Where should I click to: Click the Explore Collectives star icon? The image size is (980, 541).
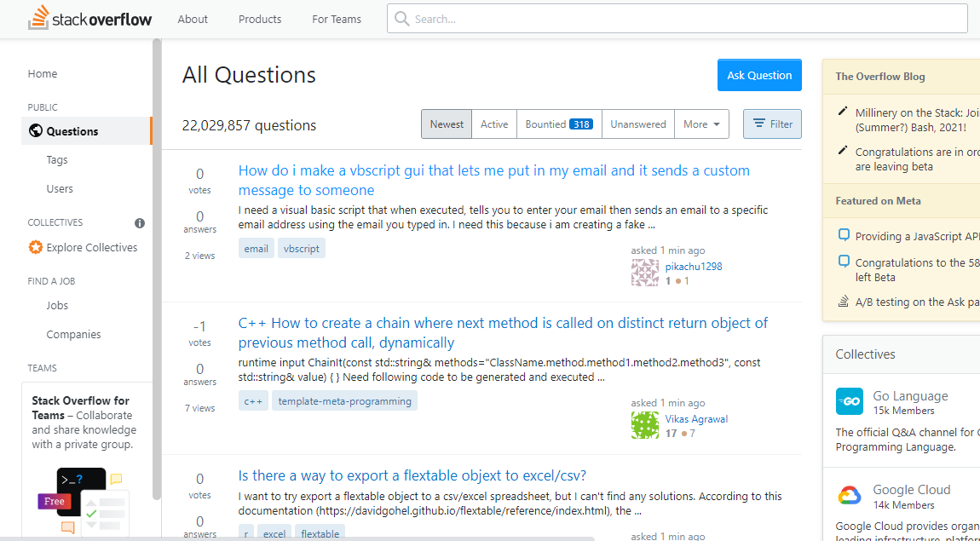pos(36,248)
